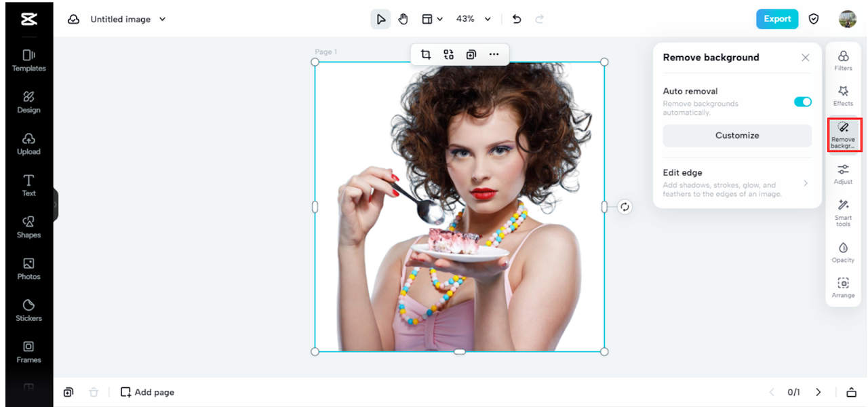Go to the next page arrow
The height and width of the screenshot is (407, 868).
818,392
